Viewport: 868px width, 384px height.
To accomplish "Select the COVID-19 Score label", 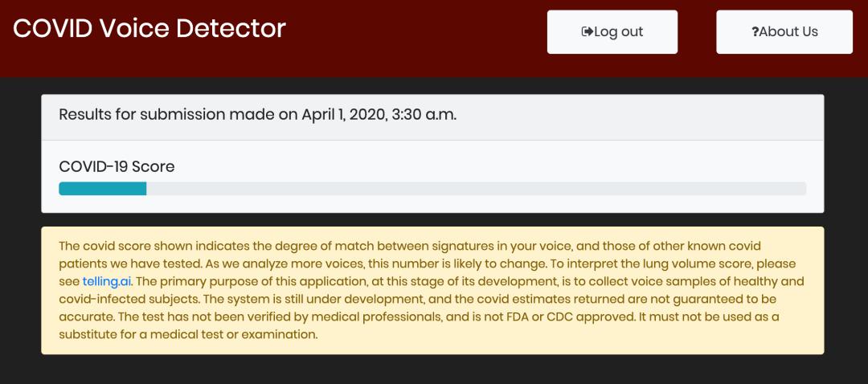I will tap(117, 167).
